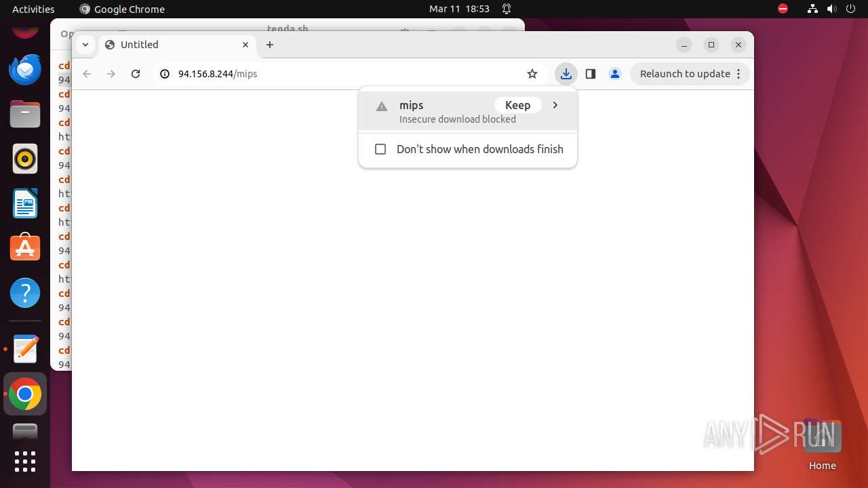Open power menu icon in top bar
The width and height of the screenshot is (868, 488).
852,9
